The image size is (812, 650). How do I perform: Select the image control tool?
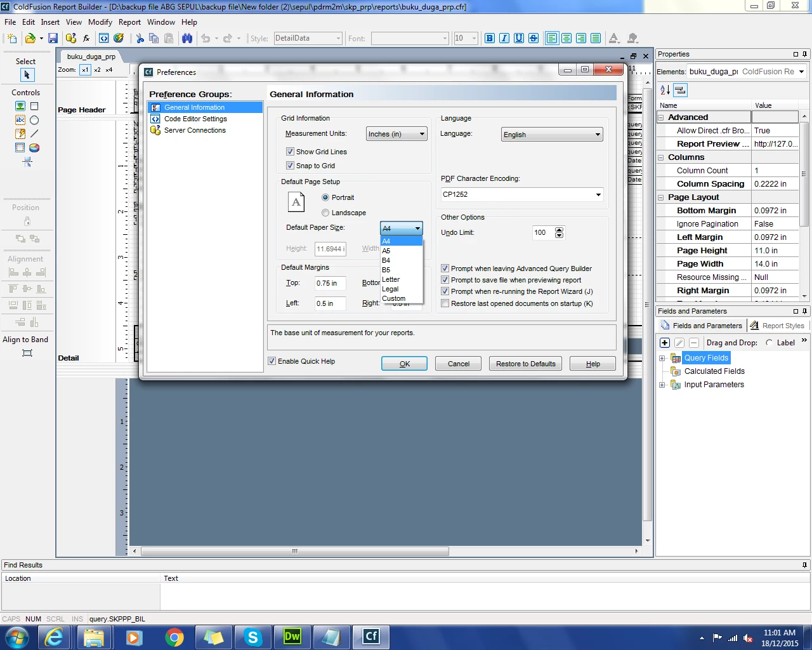(x=20, y=106)
